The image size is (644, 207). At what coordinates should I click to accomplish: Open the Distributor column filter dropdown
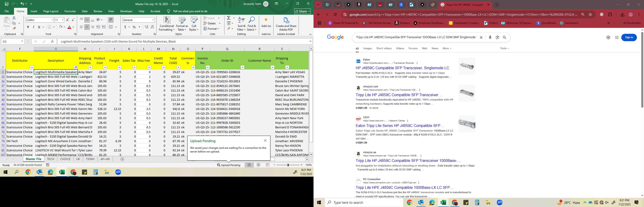pyautogui.click(x=32, y=67)
